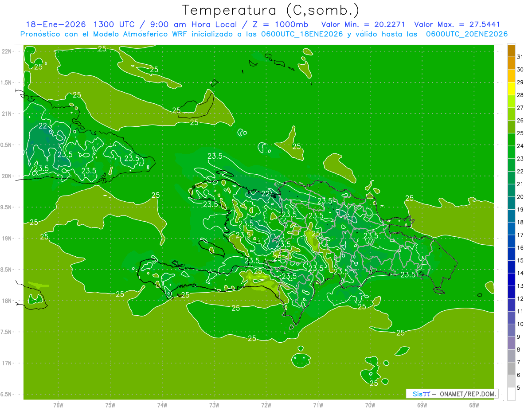Viewport: 532px width, 411px height.
Task: Click the "72W" longitude axis label
Action: (266, 405)
